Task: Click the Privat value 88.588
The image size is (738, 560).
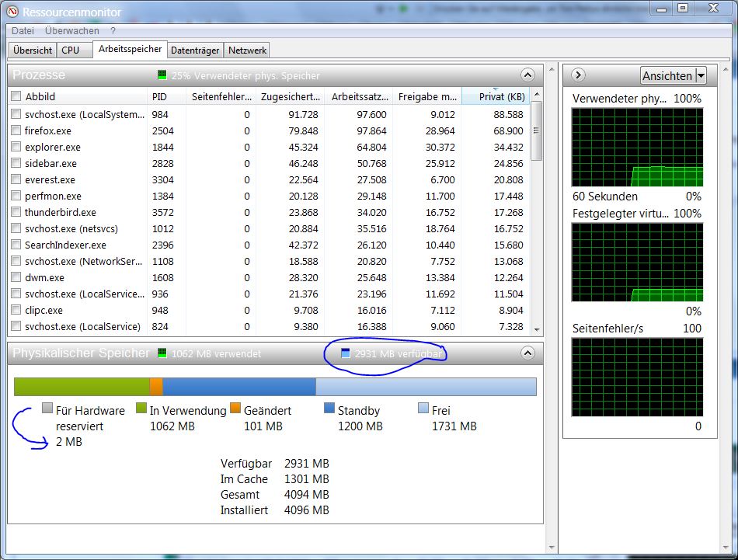Action: (508, 114)
